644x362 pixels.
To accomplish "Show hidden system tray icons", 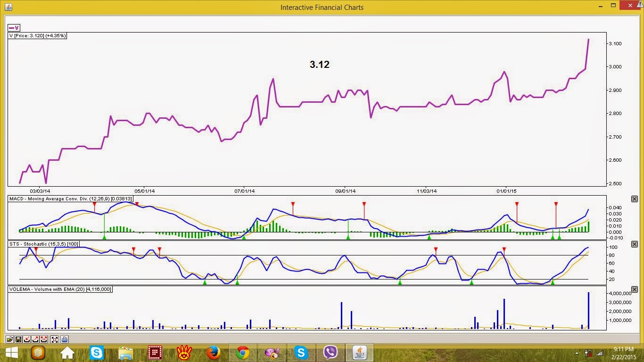I will pyautogui.click(x=577, y=353).
